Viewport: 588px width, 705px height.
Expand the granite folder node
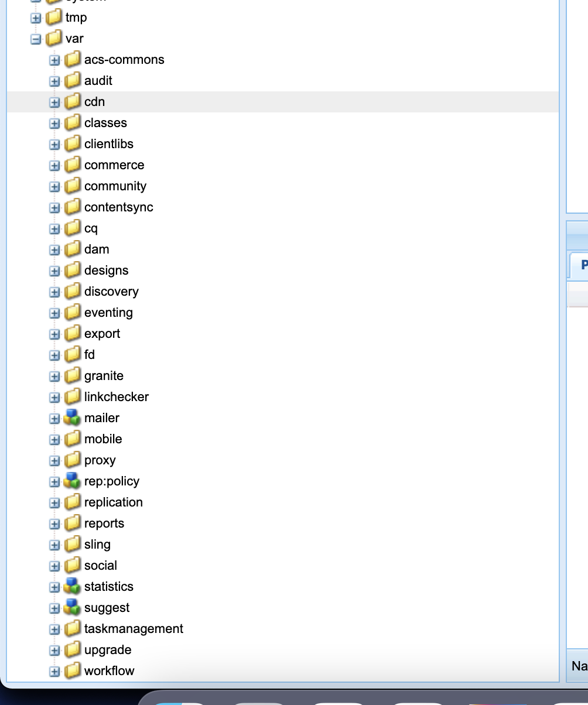(x=54, y=377)
